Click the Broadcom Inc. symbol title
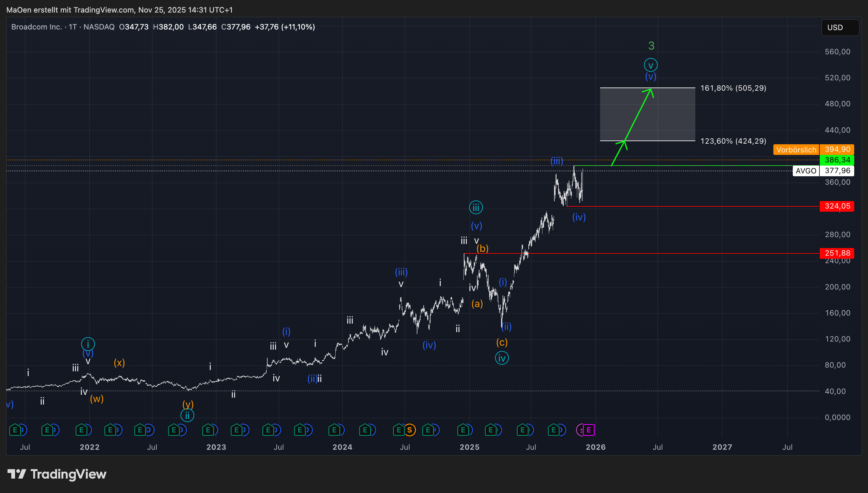 coord(37,27)
